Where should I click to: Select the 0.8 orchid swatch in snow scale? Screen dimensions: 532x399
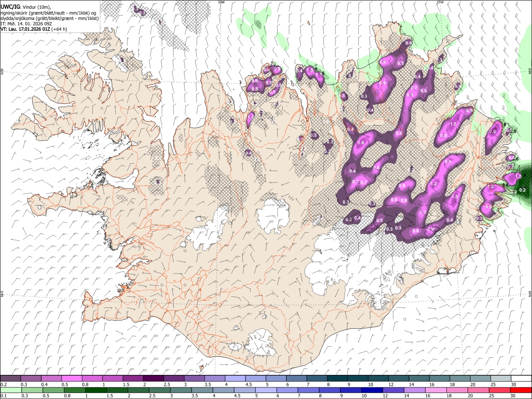[92, 378]
